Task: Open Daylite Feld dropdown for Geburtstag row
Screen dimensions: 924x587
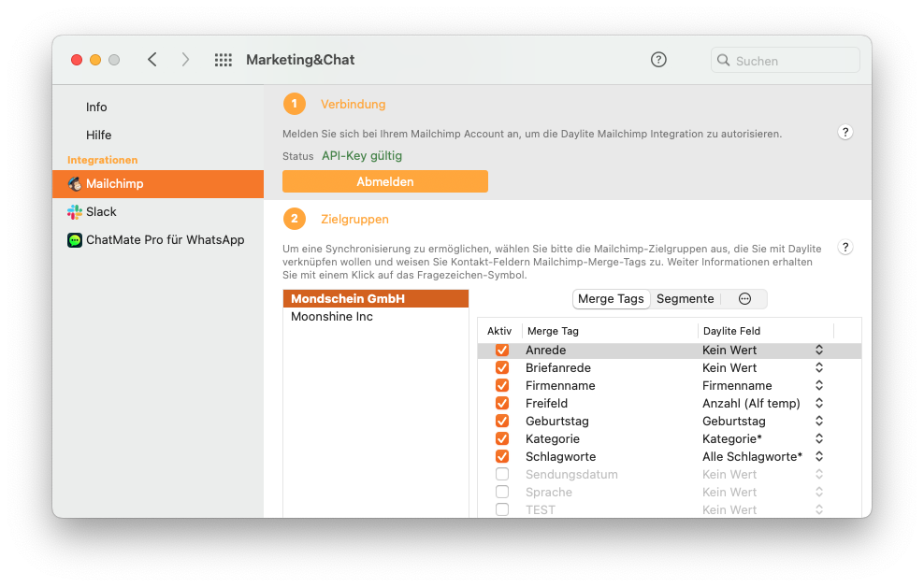Action: pyautogui.click(x=819, y=421)
